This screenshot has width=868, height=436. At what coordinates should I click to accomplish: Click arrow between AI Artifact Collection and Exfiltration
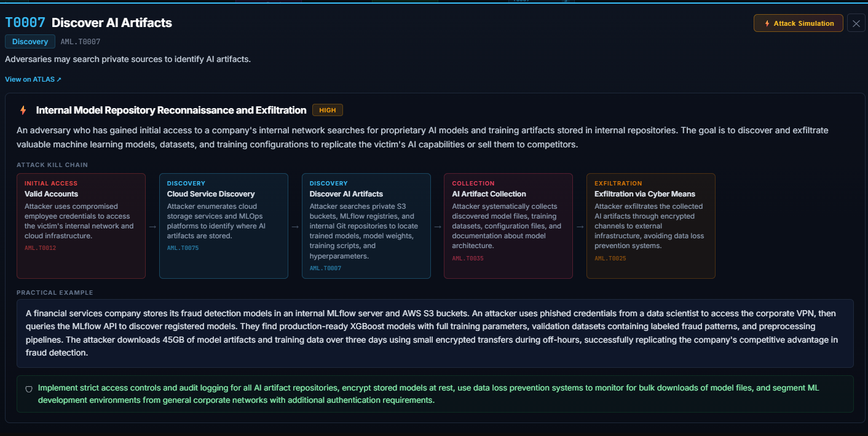(x=580, y=226)
